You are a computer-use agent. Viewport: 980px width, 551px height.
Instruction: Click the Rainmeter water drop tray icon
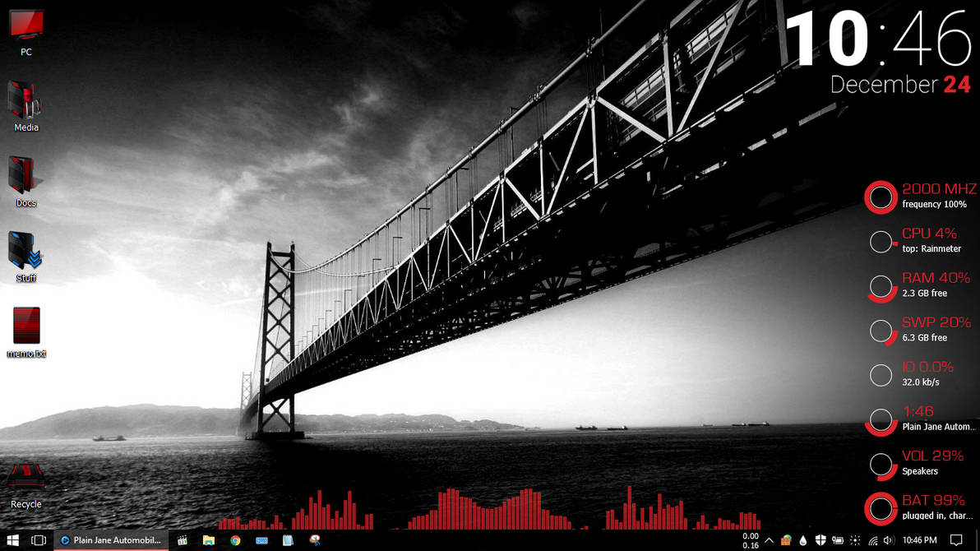click(x=803, y=540)
